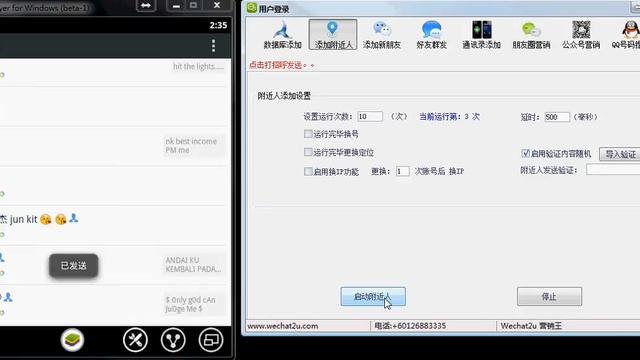Enable the 启用换IP功能 checkbox

[x=308, y=171]
